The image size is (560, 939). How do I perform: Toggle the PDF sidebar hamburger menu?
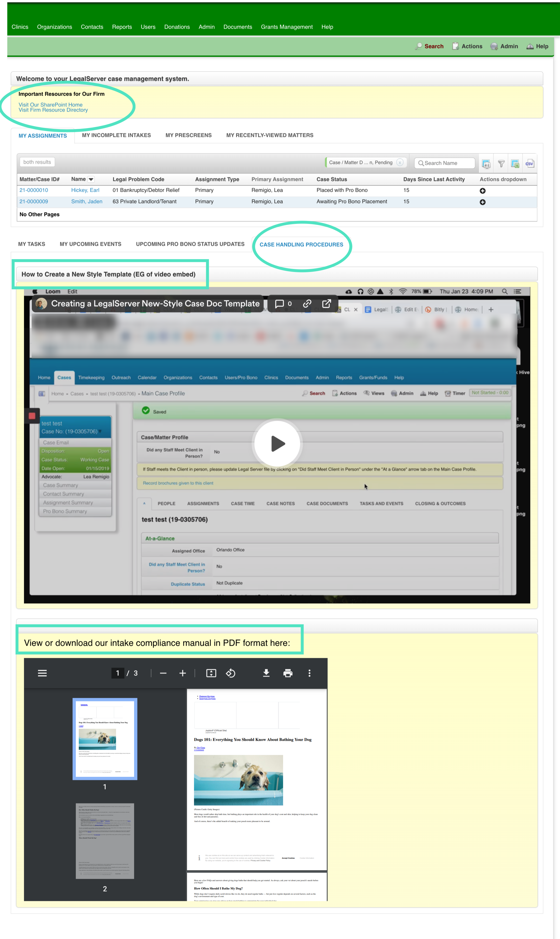point(42,673)
